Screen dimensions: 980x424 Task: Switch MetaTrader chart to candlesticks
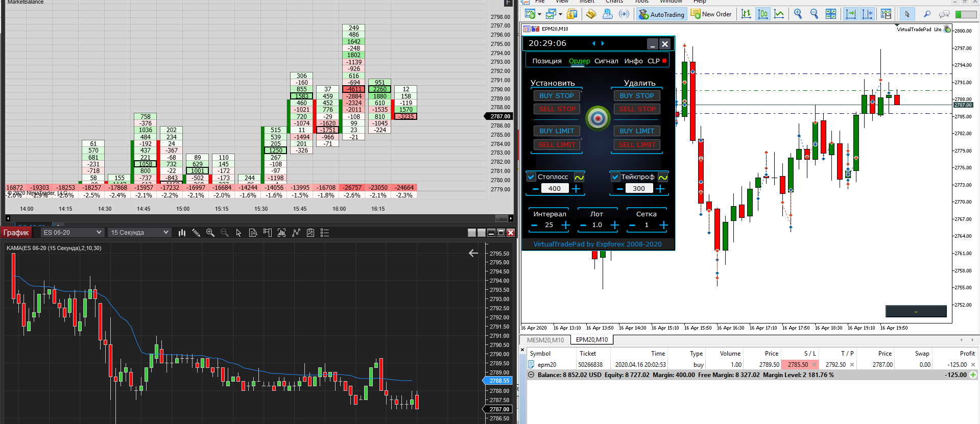(x=763, y=14)
